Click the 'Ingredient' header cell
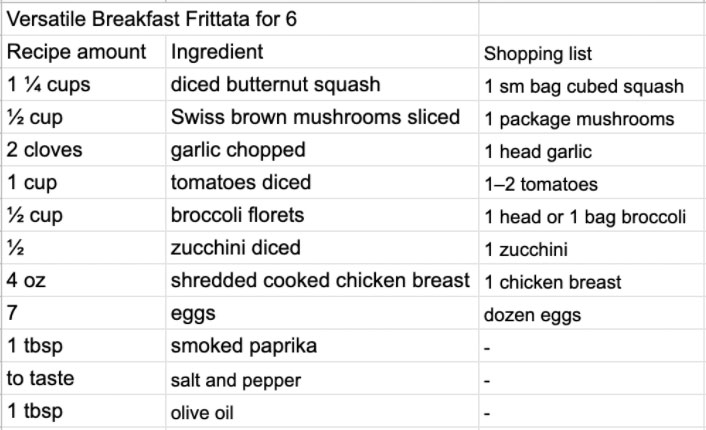706x430 pixels. click(322, 52)
